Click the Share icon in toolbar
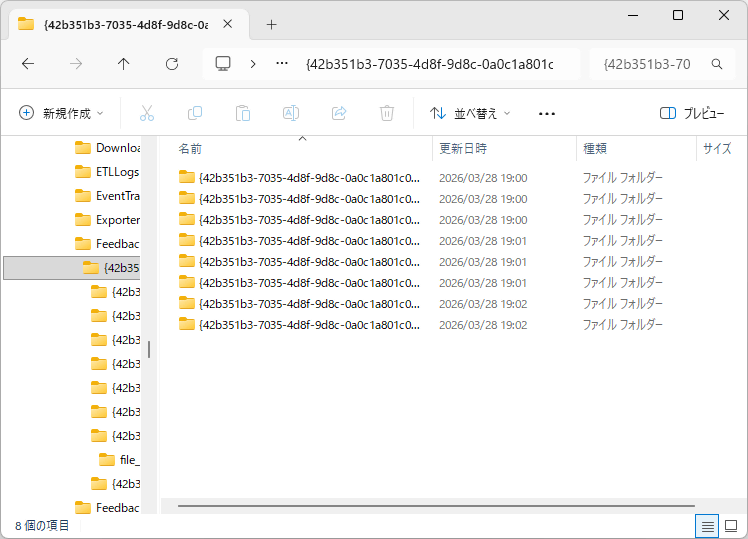This screenshot has height=539, width=748. (x=339, y=113)
